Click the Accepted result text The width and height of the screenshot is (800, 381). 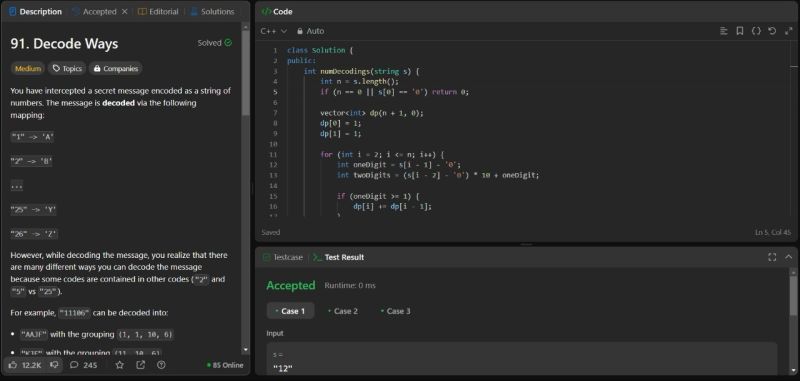pos(291,286)
